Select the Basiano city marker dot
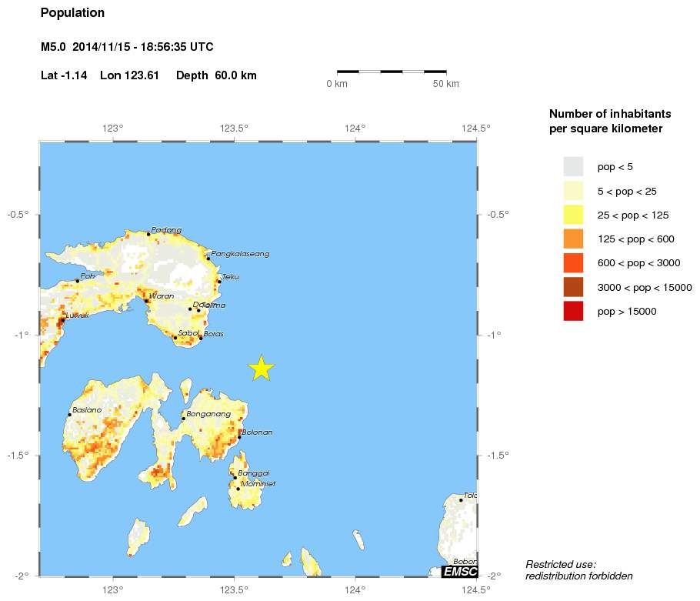The image size is (700, 601). [69, 415]
